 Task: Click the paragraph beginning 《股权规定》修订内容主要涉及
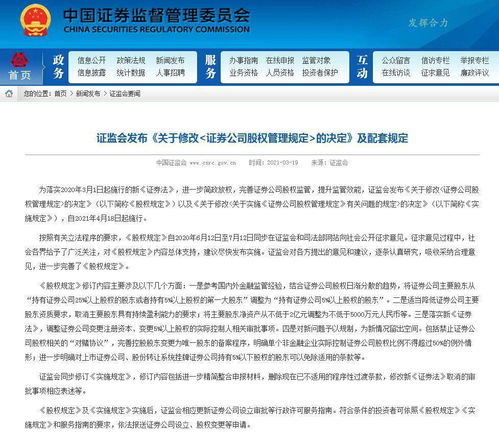(252, 321)
